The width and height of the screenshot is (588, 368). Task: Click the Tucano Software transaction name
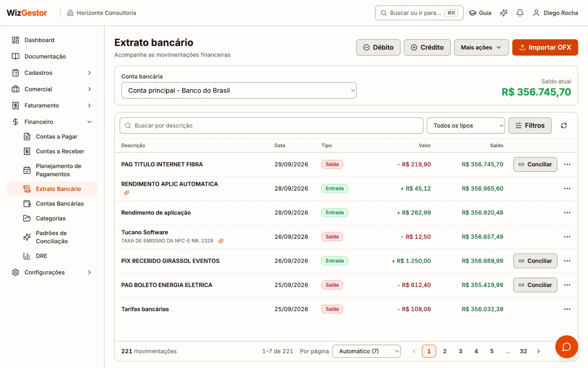coord(145,232)
